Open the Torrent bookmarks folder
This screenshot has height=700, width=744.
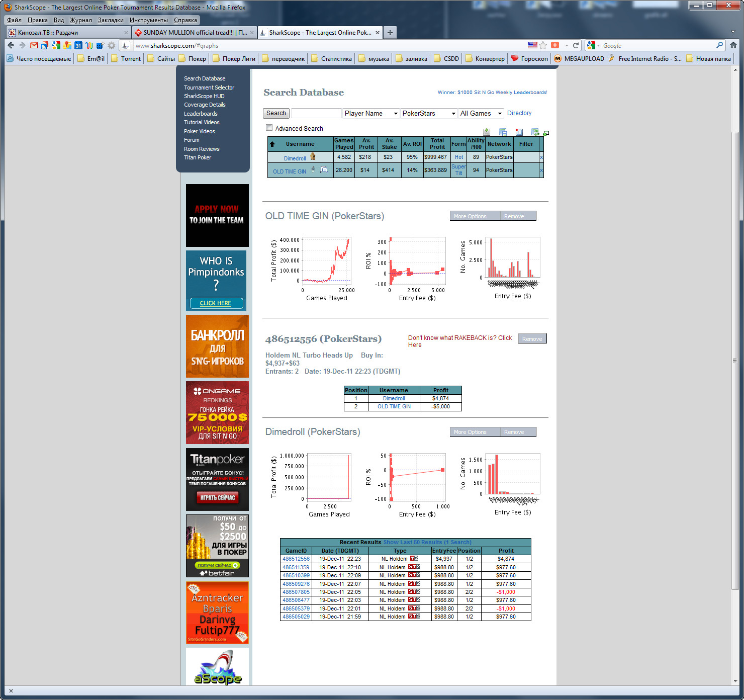point(126,58)
